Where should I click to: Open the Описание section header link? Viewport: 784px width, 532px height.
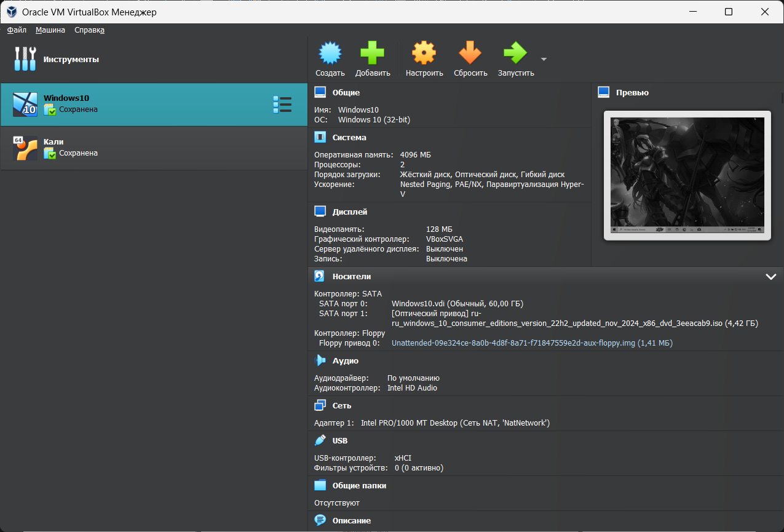(x=352, y=520)
